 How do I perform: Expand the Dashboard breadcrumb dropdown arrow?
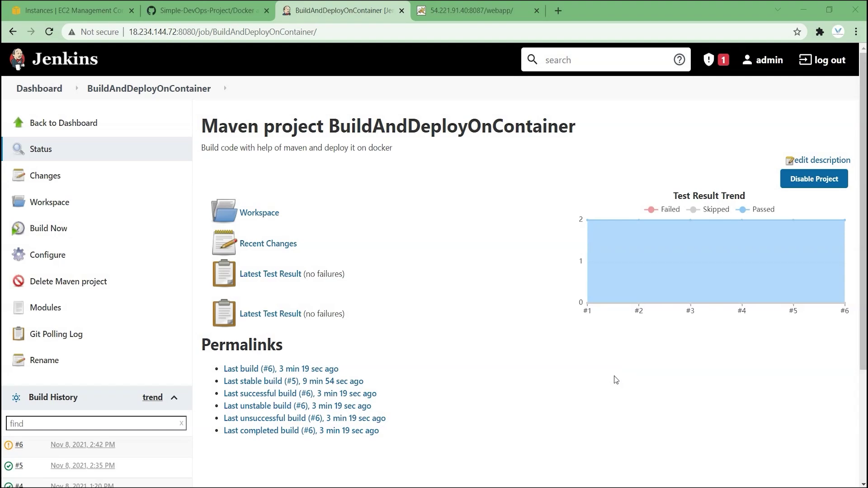[x=76, y=88]
